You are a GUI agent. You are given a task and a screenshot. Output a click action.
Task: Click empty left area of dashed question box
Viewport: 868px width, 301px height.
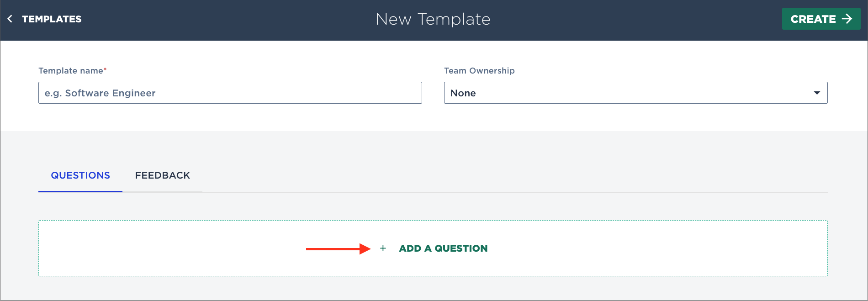(160, 248)
